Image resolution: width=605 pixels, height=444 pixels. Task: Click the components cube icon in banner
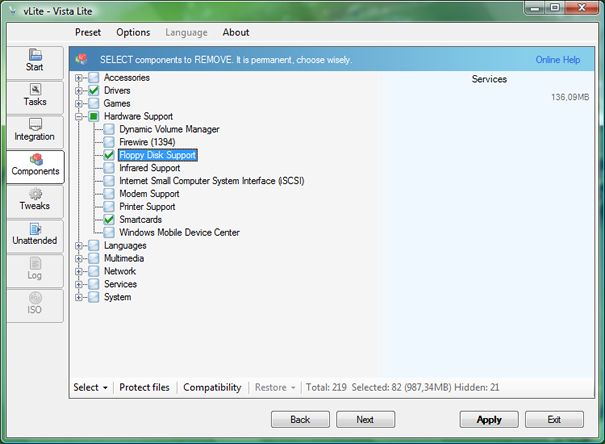[x=81, y=59]
